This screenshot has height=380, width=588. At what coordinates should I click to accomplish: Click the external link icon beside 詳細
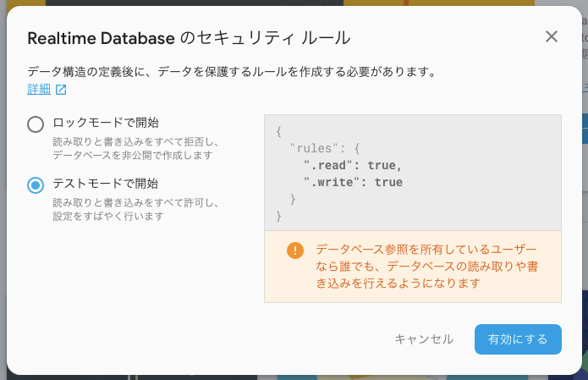[x=61, y=90]
